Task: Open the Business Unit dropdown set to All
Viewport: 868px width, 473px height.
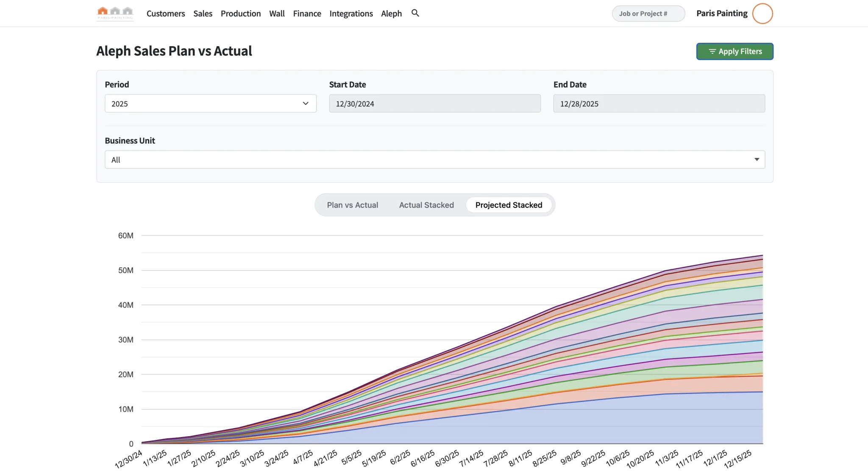Action: [x=434, y=160]
